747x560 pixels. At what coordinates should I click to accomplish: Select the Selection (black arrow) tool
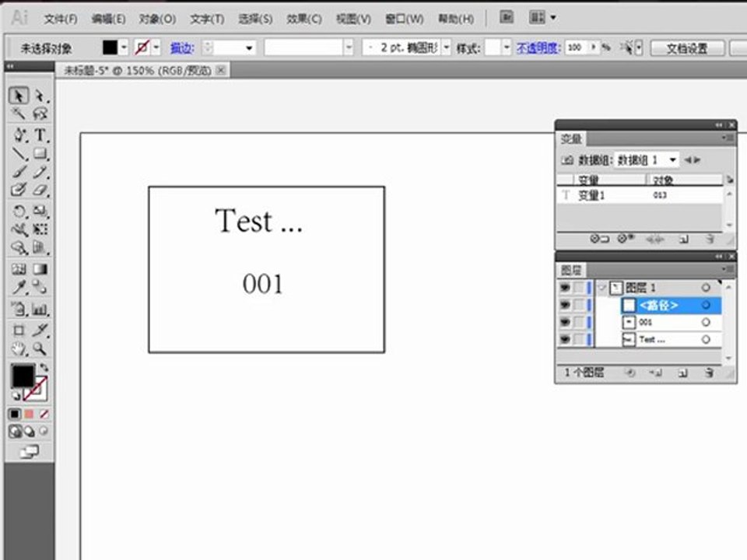click(19, 96)
